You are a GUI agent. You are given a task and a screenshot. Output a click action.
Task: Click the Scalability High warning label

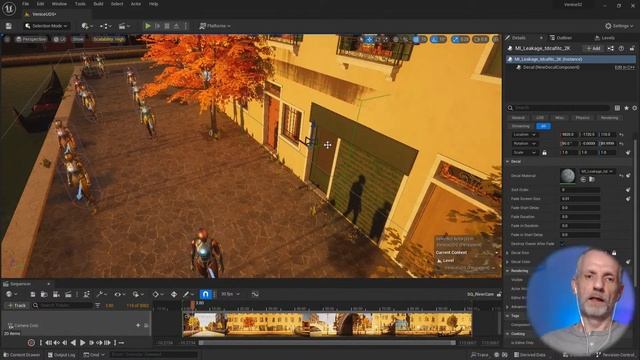[108, 39]
